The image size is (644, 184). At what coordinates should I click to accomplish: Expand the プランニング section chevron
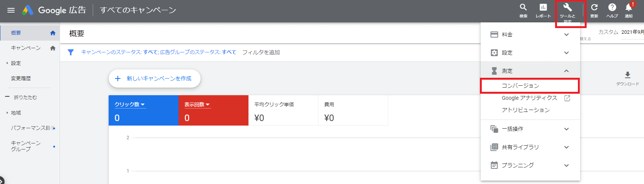coord(566,165)
